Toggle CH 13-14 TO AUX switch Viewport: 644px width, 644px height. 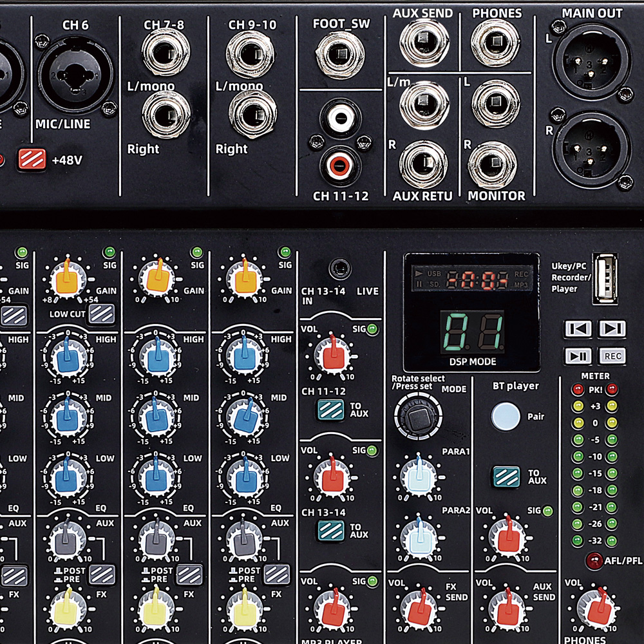pyautogui.click(x=330, y=530)
